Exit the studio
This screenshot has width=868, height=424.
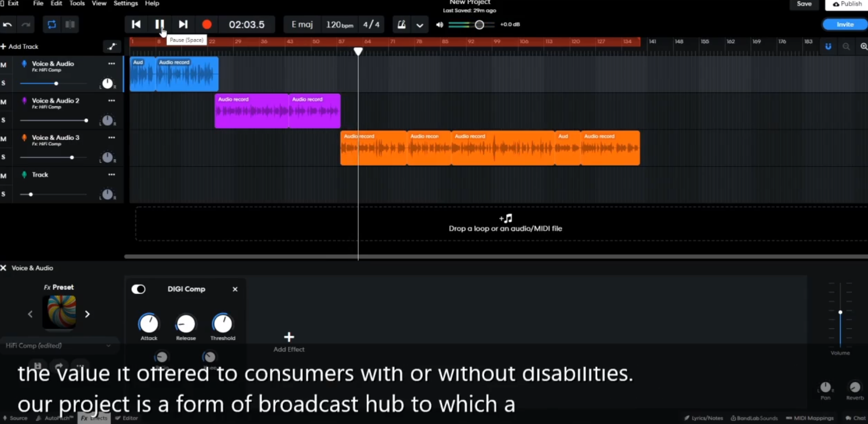point(10,3)
